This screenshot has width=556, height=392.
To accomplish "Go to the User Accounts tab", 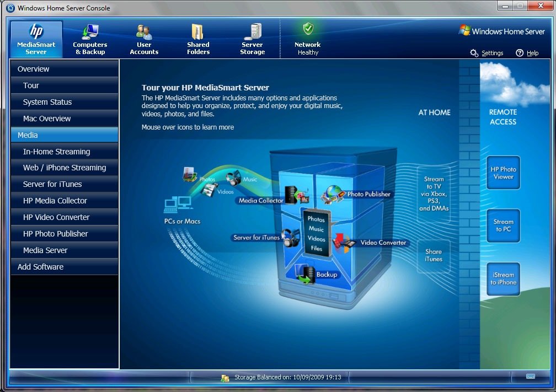I will 144,39.
